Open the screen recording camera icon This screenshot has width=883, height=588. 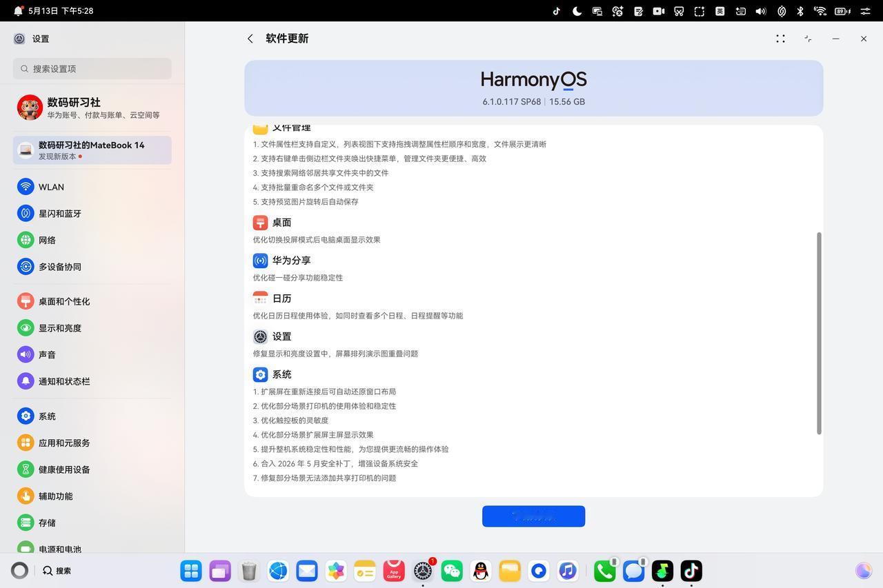[659, 11]
